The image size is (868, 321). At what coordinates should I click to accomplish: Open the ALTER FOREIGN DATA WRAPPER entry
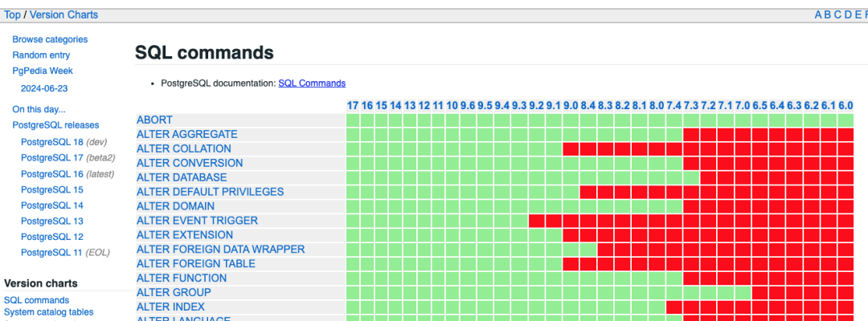220,249
